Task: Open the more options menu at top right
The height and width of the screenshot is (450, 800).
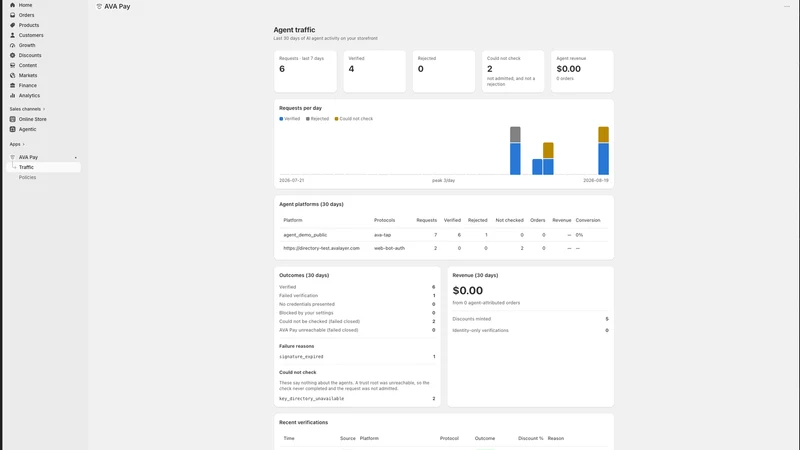Action: pos(786,7)
